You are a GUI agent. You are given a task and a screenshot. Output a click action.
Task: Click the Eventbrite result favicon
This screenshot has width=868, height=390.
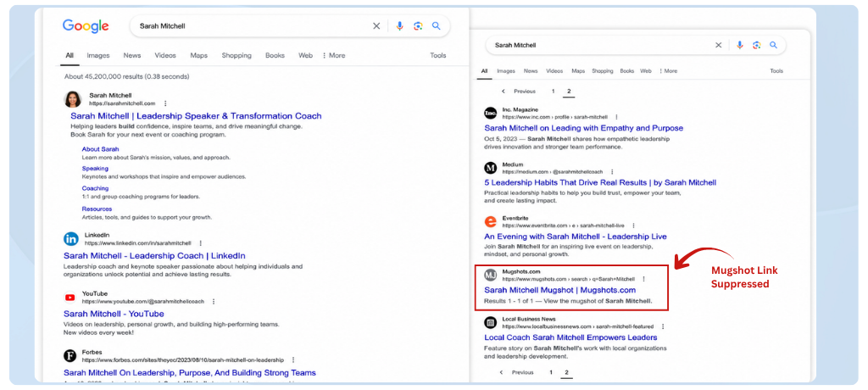click(491, 221)
